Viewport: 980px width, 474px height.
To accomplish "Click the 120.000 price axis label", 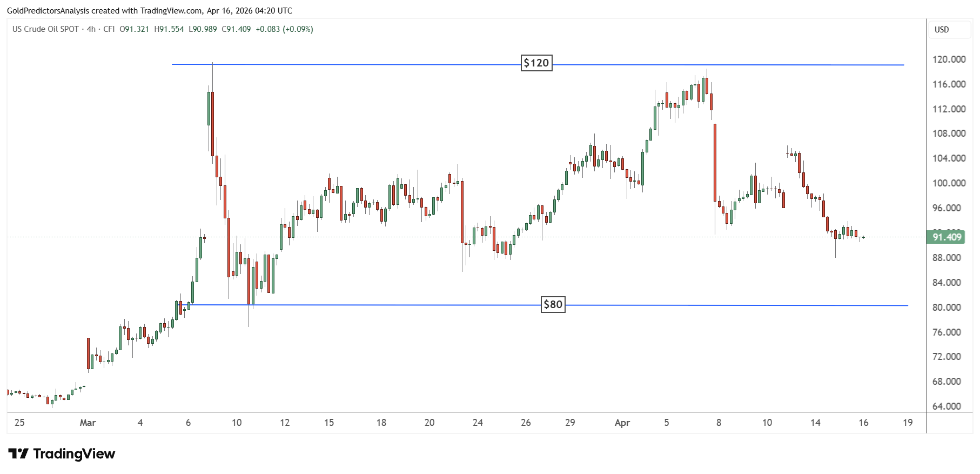I will pos(949,59).
